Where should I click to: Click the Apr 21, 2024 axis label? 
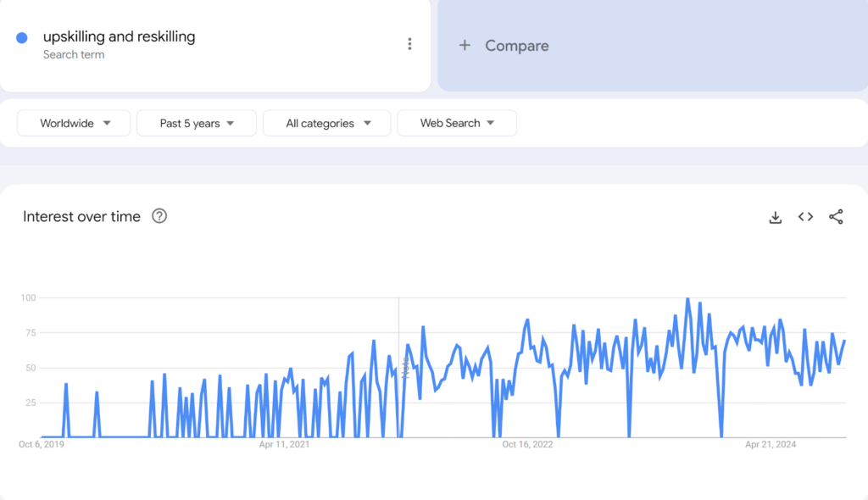click(770, 444)
